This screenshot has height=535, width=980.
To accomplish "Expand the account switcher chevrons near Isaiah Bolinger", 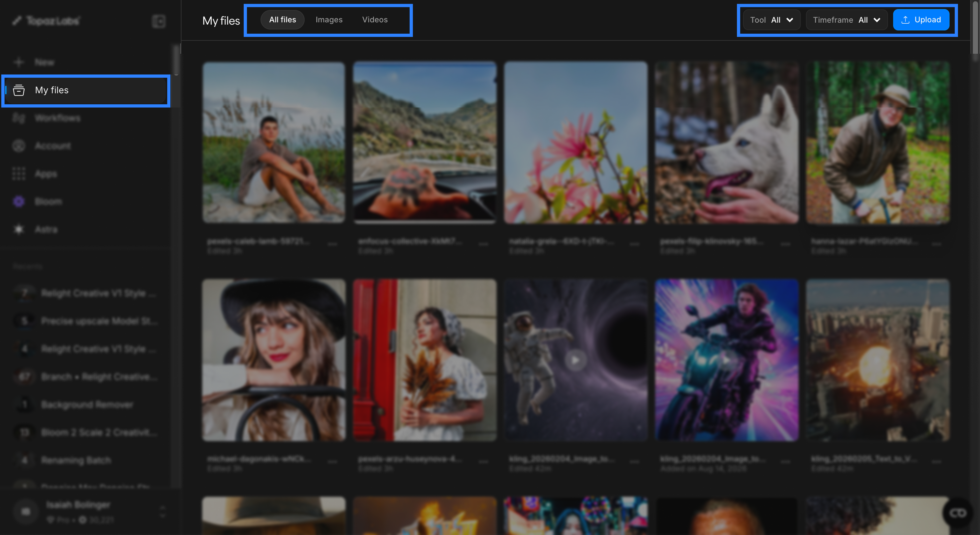I will point(163,511).
